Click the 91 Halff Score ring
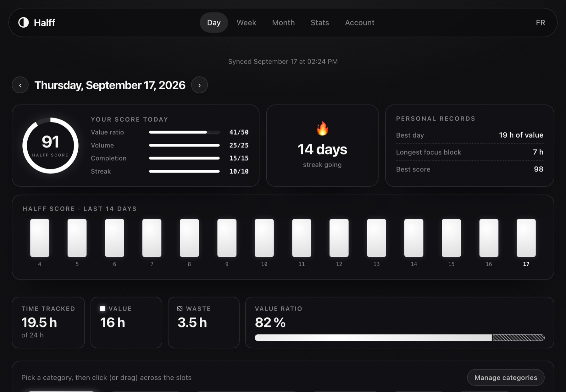566x392 pixels. [50, 146]
